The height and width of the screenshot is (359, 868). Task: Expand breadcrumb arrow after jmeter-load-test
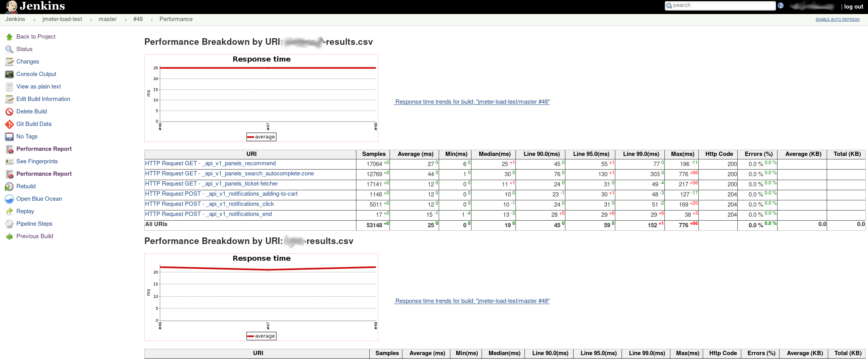pos(91,19)
